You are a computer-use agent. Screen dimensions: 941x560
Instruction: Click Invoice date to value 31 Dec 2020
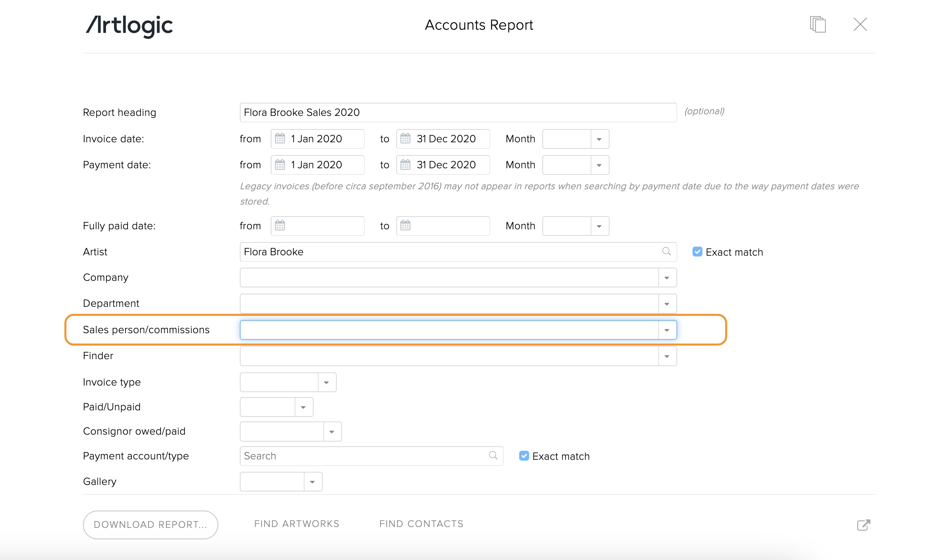[446, 139]
